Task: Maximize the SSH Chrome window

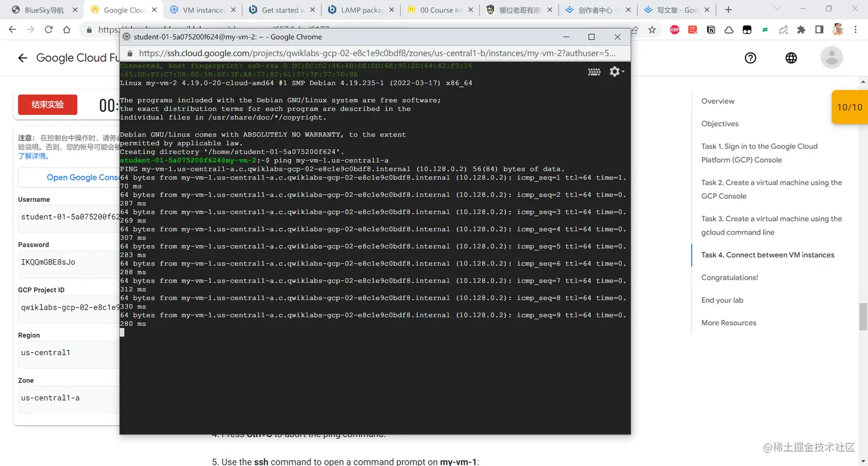Action: click(592, 37)
